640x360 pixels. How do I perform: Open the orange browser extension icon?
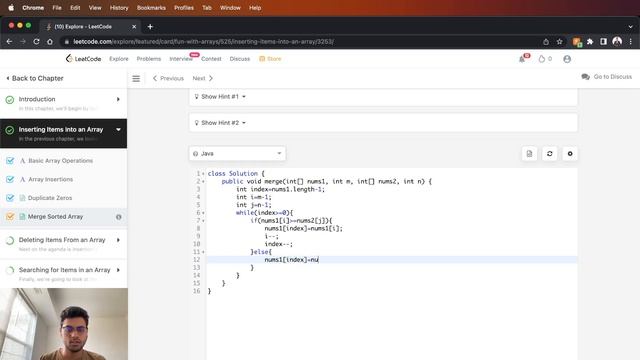577,42
